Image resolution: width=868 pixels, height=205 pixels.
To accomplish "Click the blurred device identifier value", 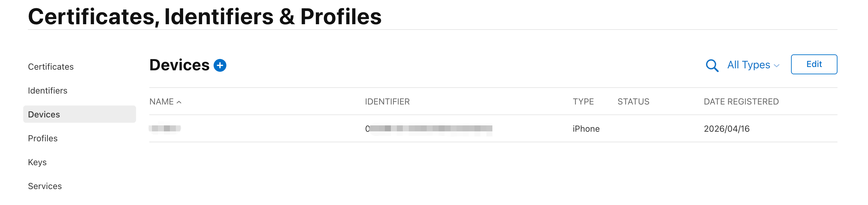I will [429, 129].
